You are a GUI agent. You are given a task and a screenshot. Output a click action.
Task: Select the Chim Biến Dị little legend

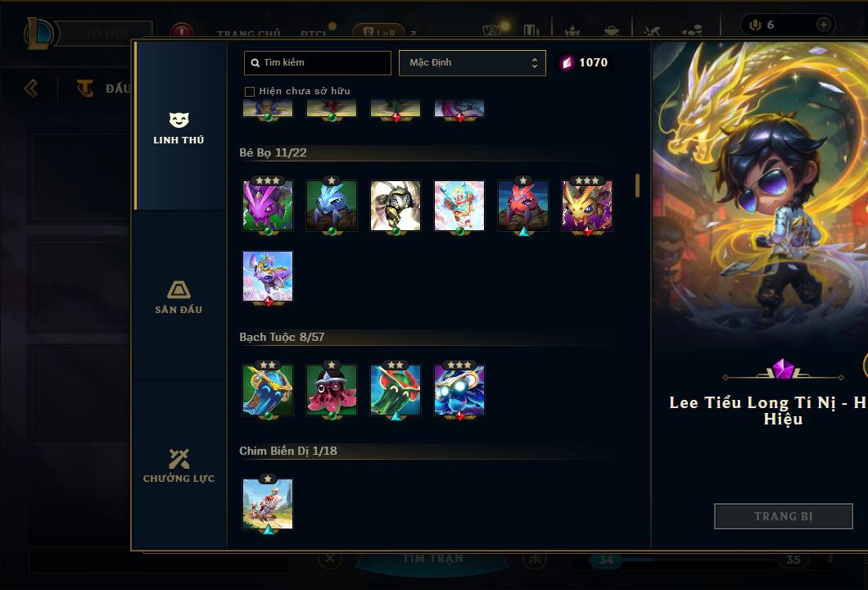click(268, 504)
